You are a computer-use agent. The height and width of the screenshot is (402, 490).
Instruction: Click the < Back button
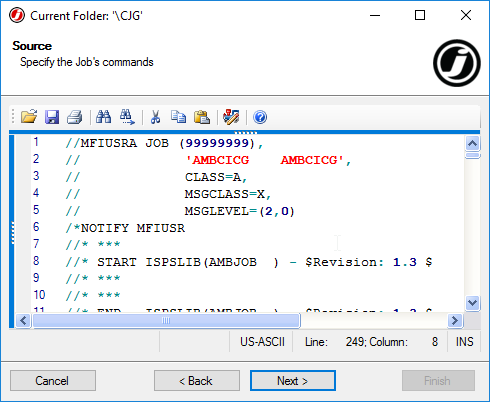pyautogui.click(x=197, y=381)
